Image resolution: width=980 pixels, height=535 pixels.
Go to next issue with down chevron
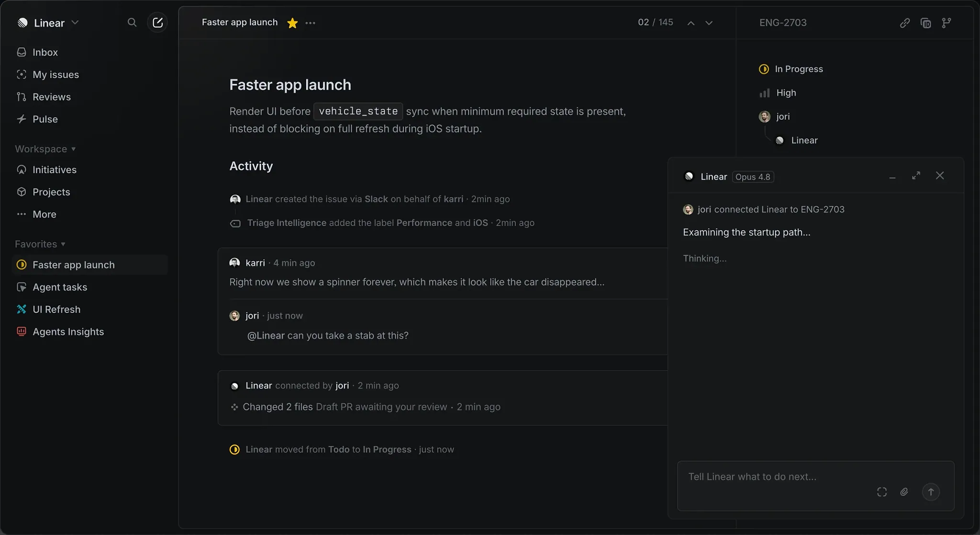(x=709, y=23)
